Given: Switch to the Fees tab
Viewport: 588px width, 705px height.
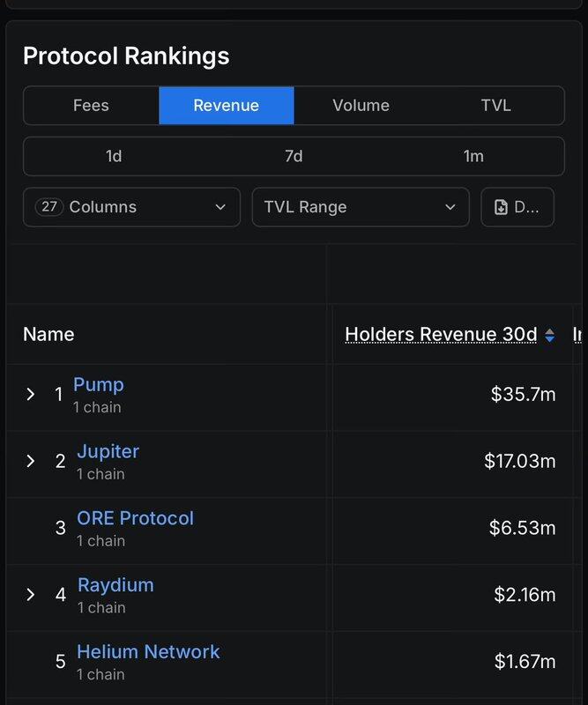Looking at the screenshot, I should pos(91,106).
